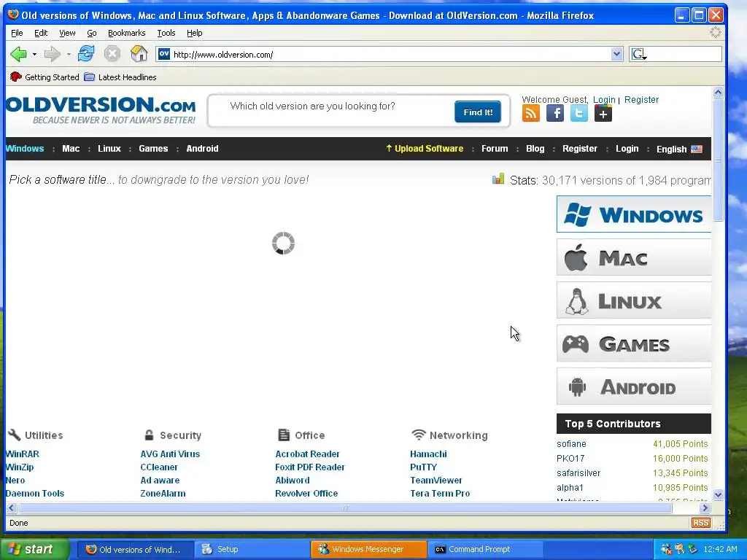Open the Forum link in navbar
The height and width of the screenshot is (560, 747).
(x=495, y=149)
